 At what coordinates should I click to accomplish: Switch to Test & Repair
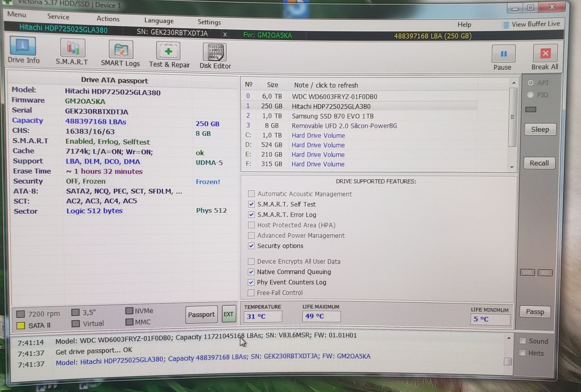click(x=169, y=55)
